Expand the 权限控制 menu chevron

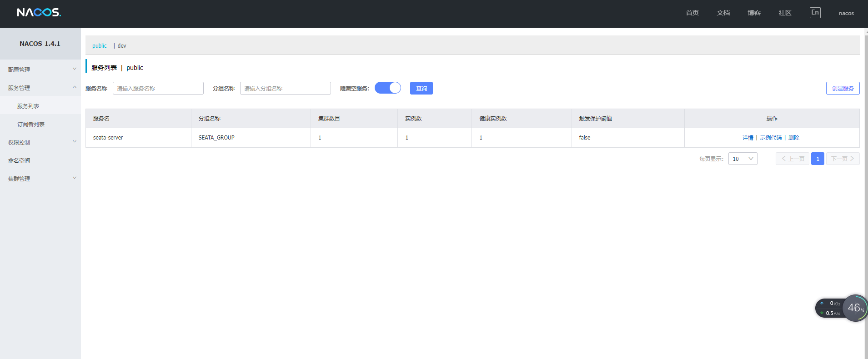[x=75, y=142]
